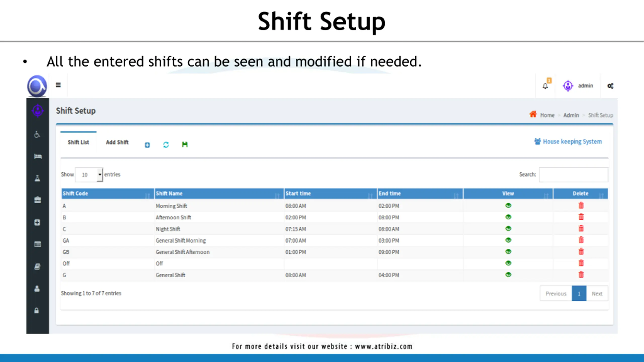Go to Admin breadcrumb link
The width and height of the screenshot is (644, 362).
pyautogui.click(x=571, y=115)
